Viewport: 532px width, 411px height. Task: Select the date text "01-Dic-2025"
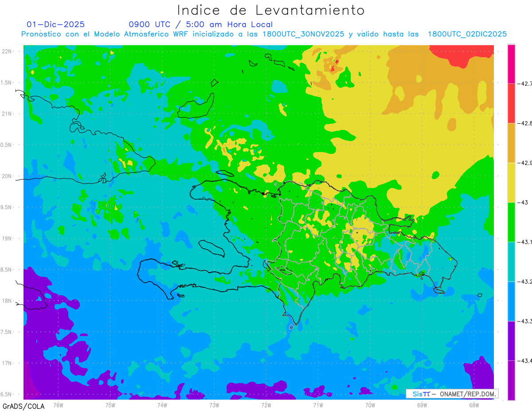[55, 24]
